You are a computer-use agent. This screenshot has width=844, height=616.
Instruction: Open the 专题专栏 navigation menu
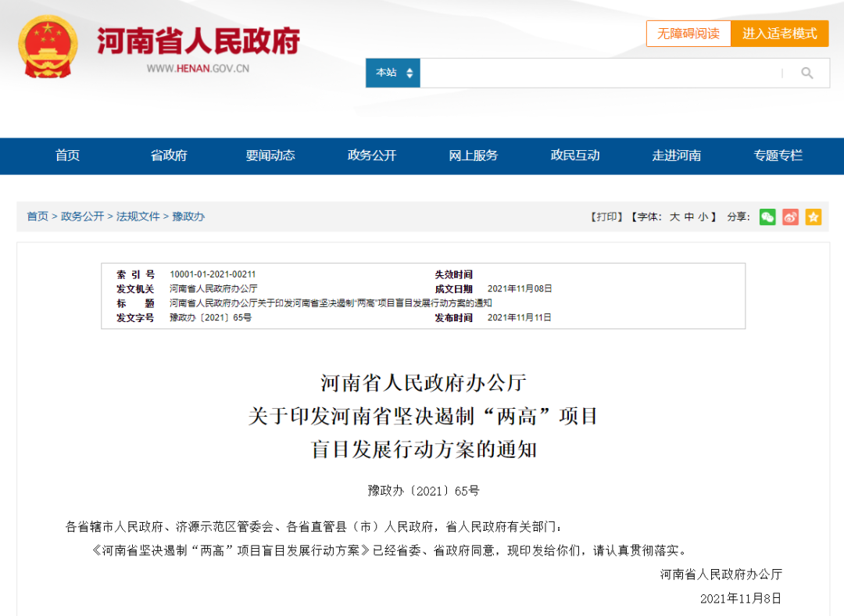778,156
